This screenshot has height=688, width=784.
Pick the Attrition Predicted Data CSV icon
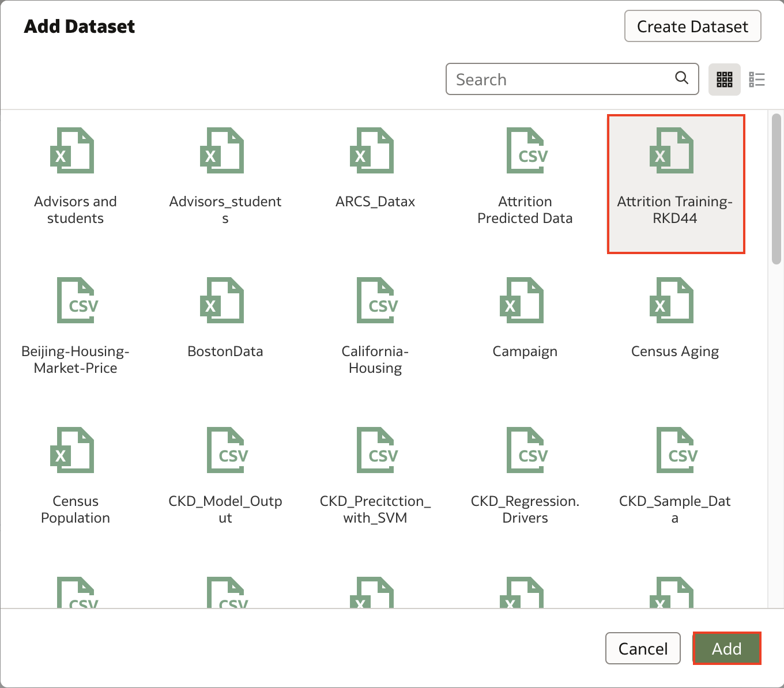point(525,151)
